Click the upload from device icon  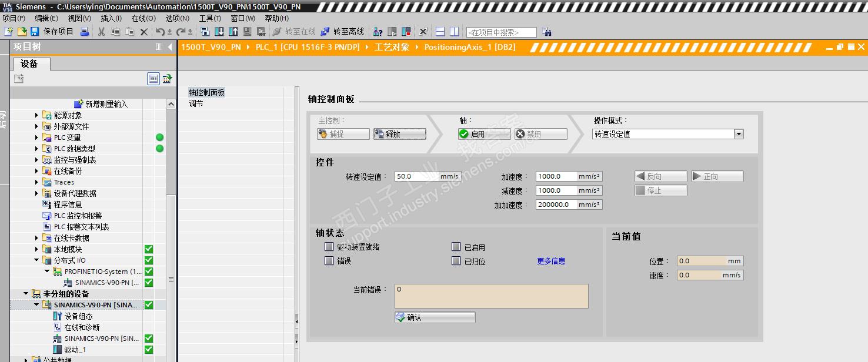233,32
